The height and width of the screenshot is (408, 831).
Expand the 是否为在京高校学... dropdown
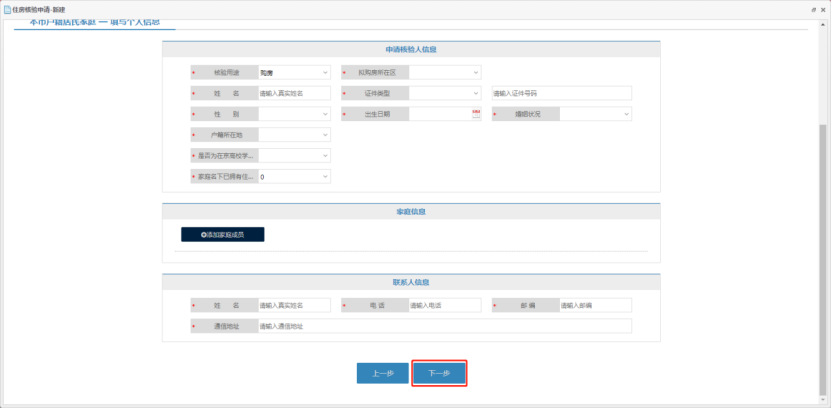pyautogui.click(x=294, y=156)
